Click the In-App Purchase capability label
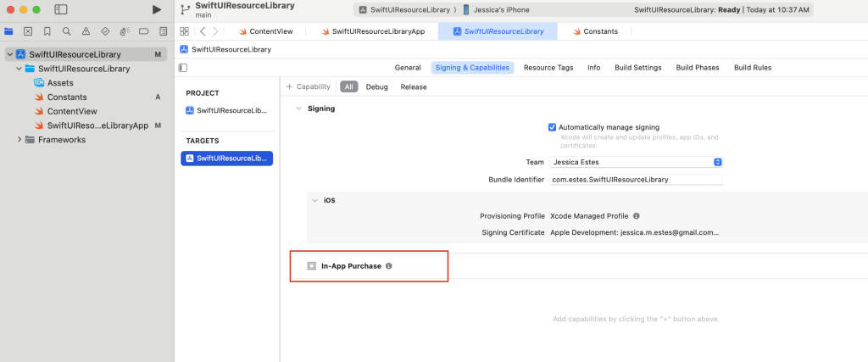This screenshot has height=362, width=868. pyautogui.click(x=351, y=266)
